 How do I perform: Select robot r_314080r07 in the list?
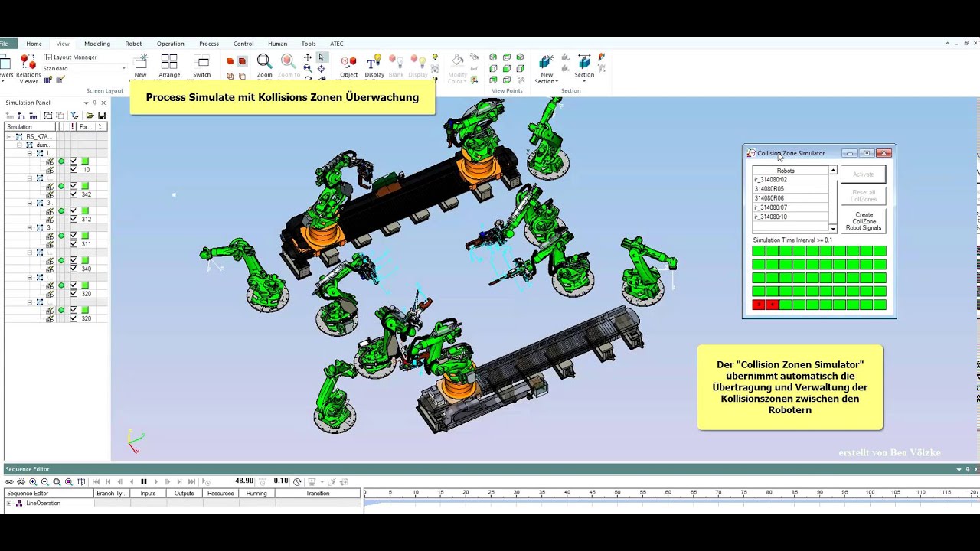click(790, 207)
